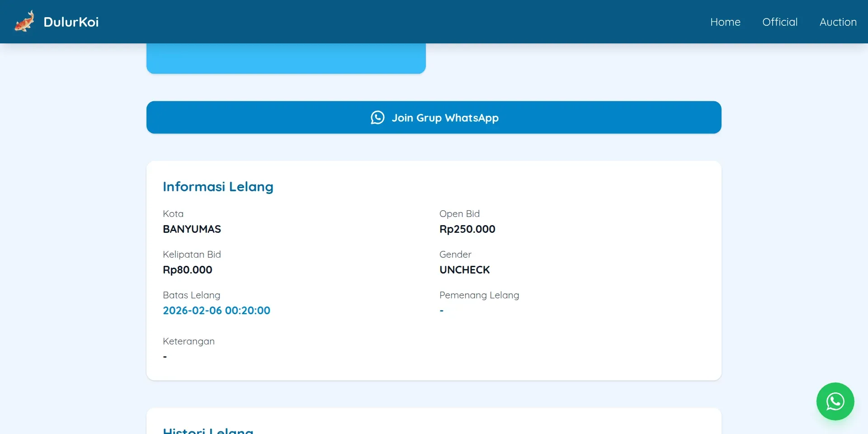Click the Informasi Lelang heading
868x434 pixels.
click(x=218, y=187)
